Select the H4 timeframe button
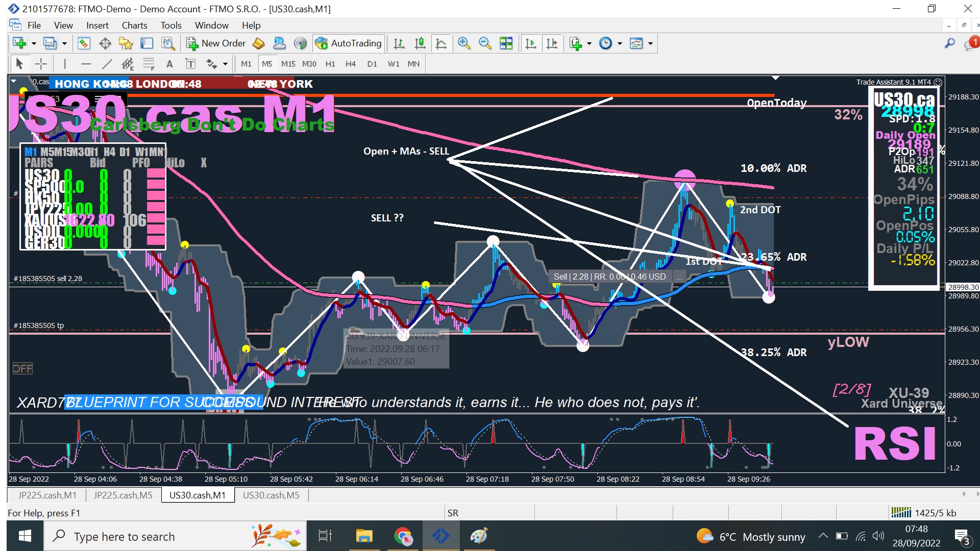Viewport: 980px width, 551px height. coord(350,64)
